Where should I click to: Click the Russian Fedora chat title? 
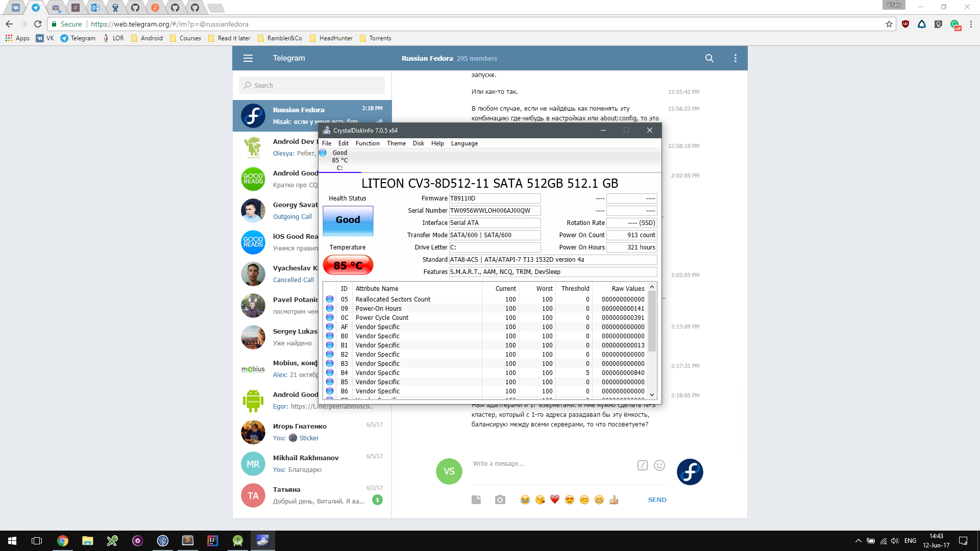pos(427,58)
